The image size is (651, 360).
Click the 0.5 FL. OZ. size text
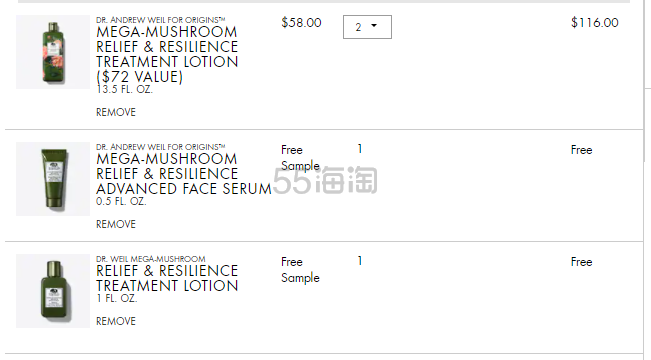(x=121, y=201)
